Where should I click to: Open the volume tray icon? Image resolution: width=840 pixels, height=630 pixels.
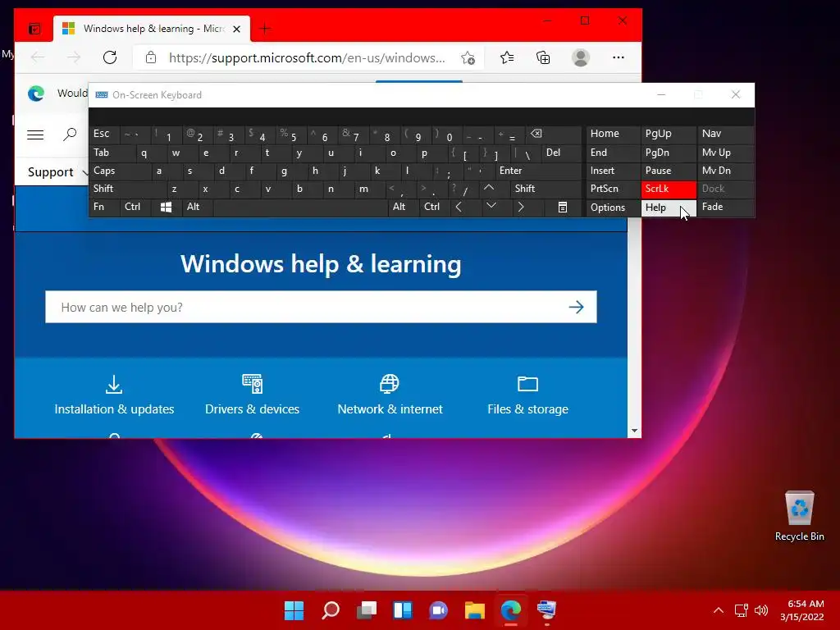coord(761,610)
